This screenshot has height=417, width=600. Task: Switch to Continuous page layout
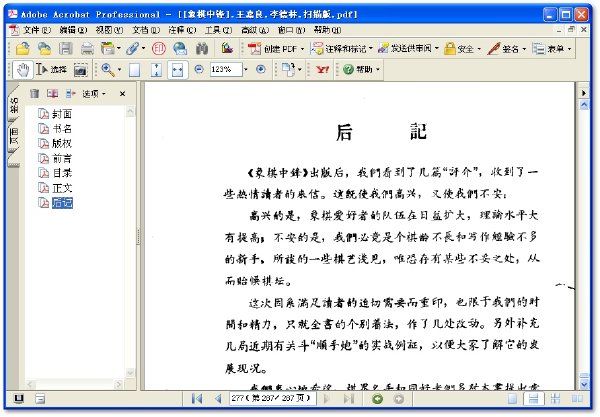coord(533,399)
